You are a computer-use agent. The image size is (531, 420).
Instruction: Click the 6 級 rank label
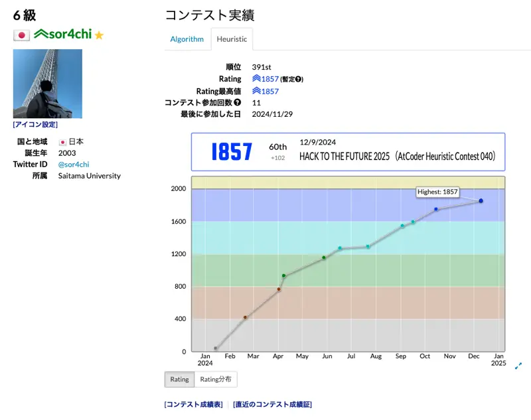tap(25, 15)
